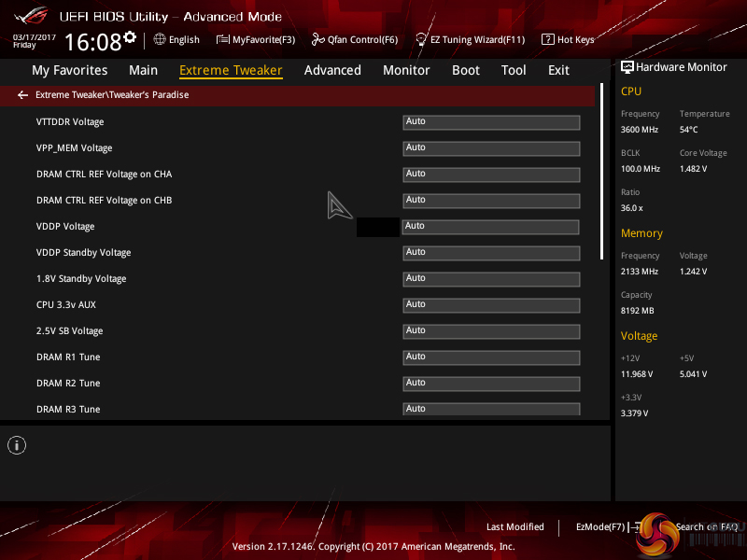Click the 2.5V SB Voltage label
This screenshot has width=747, height=560.
tap(69, 331)
